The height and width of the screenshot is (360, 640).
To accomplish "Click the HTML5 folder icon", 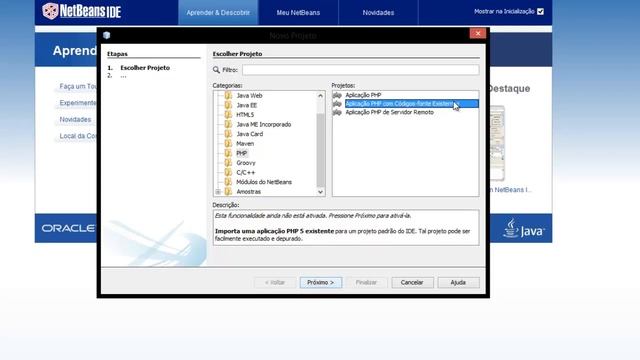I will point(228,115).
